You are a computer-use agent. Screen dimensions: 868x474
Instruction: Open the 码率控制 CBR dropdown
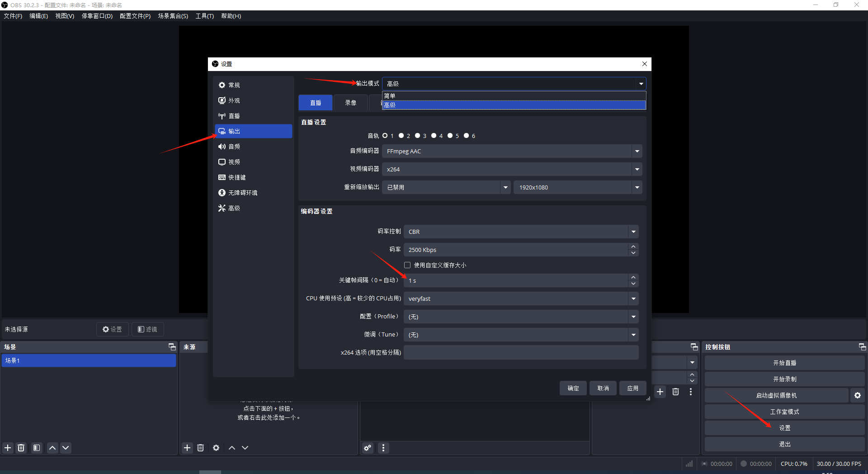521,232
